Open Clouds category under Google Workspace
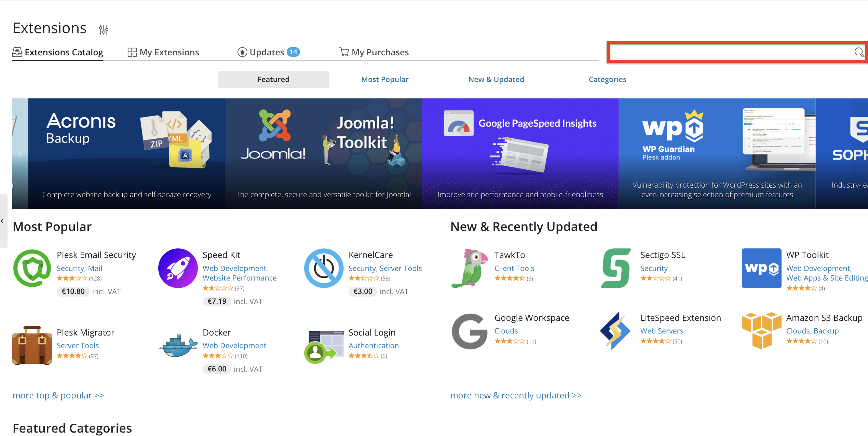The height and width of the screenshot is (436, 868). [506, 331]
